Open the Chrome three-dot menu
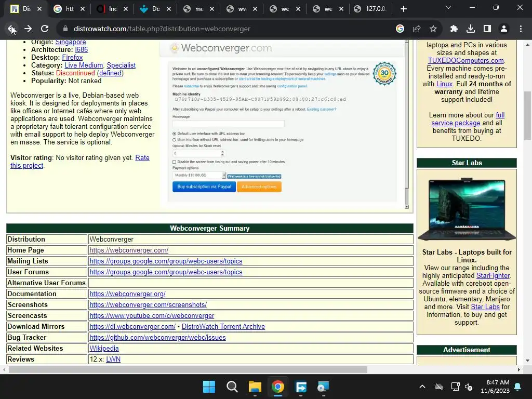This screenshot has width=532, height=399. (521, 29)
